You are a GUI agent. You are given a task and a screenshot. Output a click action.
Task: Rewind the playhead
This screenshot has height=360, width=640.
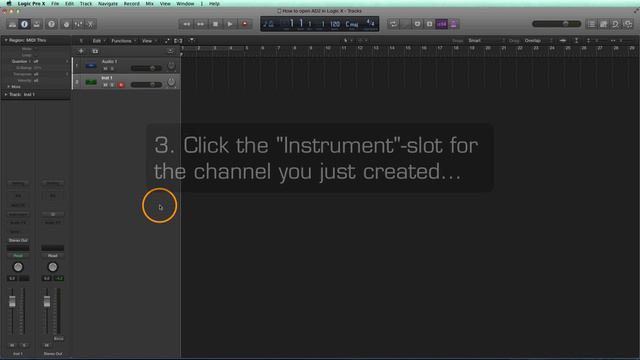tap(186, 24)
